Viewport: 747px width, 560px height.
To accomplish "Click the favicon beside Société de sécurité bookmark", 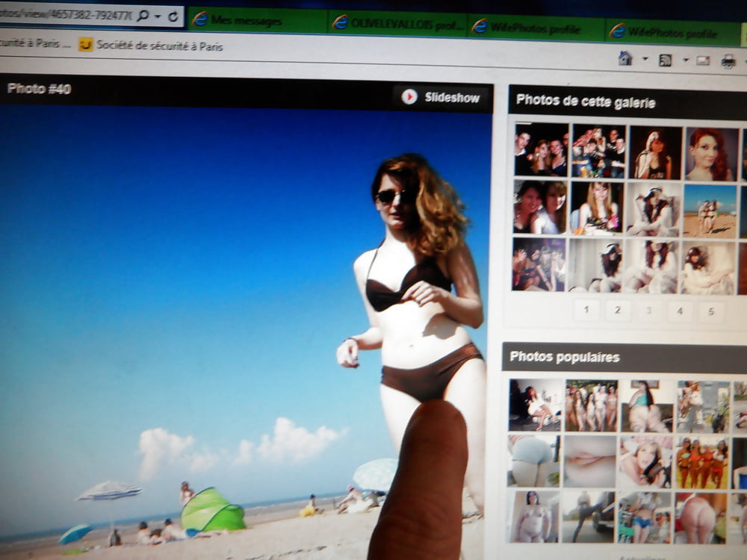I will coord(86,45).
